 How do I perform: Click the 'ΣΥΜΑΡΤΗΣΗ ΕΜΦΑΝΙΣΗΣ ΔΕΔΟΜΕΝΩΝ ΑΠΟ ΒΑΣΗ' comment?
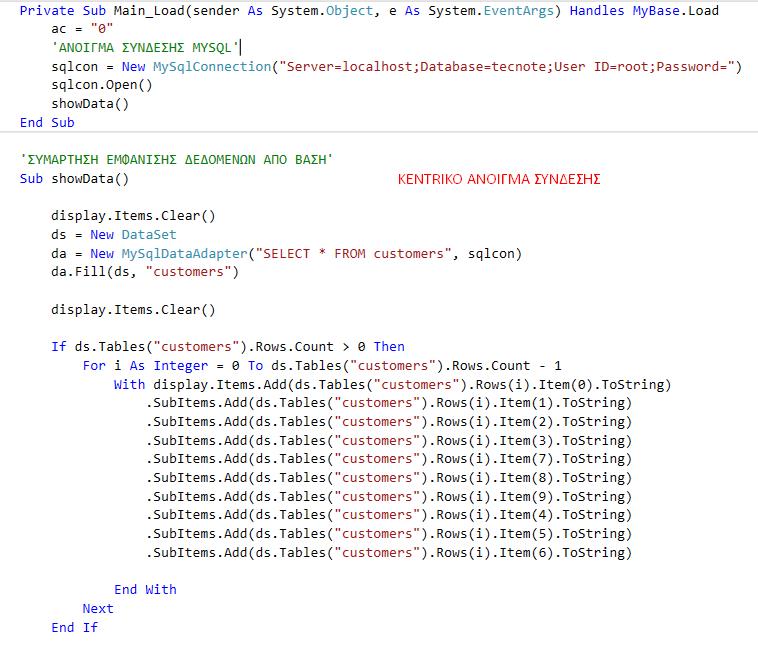(x=176, y=160)
